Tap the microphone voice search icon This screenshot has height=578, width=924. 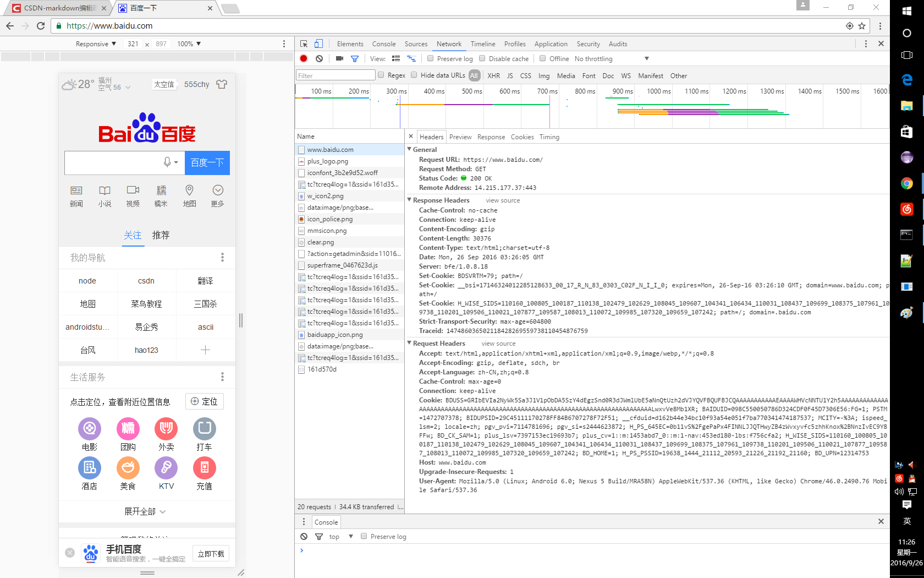(167, 162)
